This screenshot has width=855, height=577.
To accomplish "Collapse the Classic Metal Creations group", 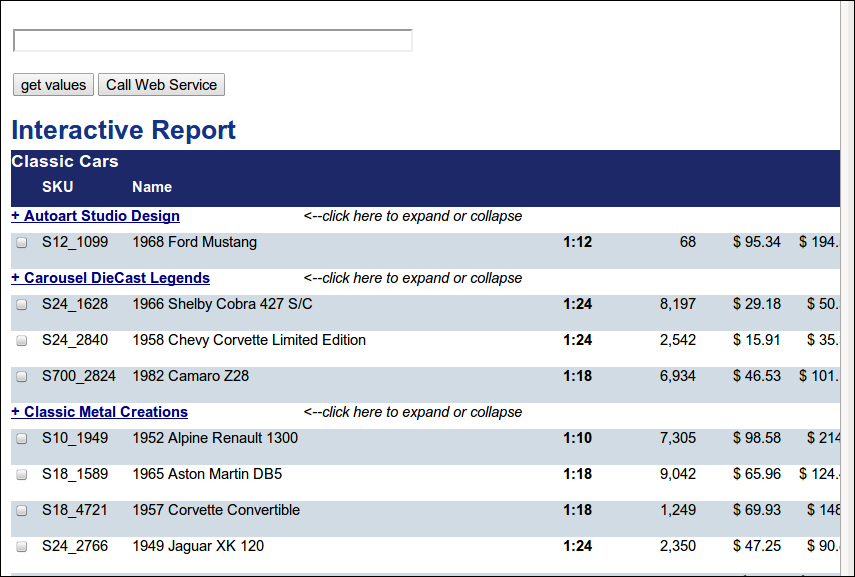I will (100, 412).
